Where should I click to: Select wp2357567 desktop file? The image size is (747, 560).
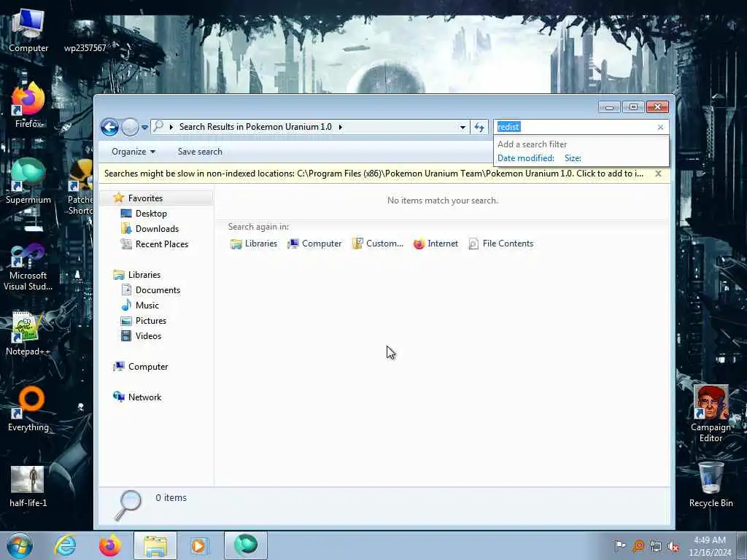click(85, 34)
